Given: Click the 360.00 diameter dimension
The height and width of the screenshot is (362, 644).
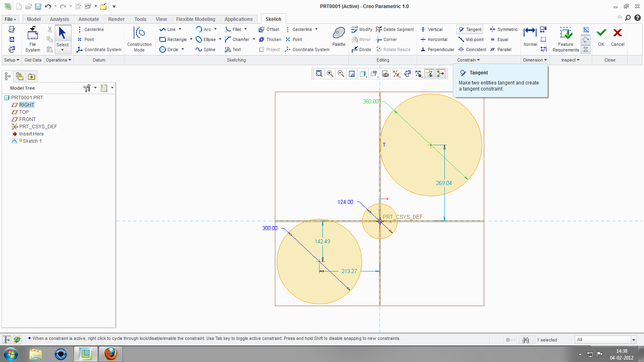Looking at the screenshot, I should (371, 101).
